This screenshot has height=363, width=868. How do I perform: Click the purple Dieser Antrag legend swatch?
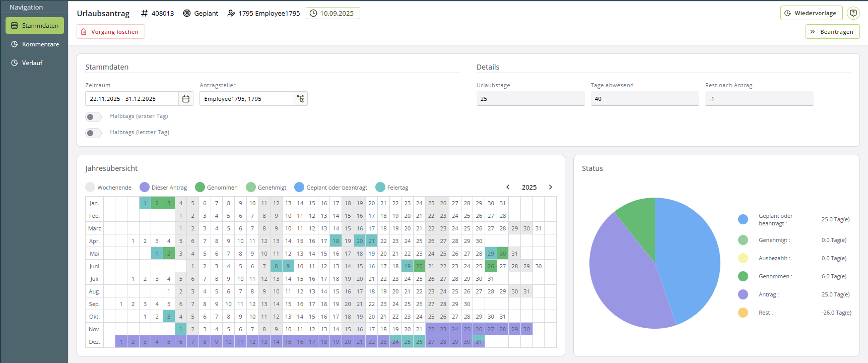pos(145,187)
